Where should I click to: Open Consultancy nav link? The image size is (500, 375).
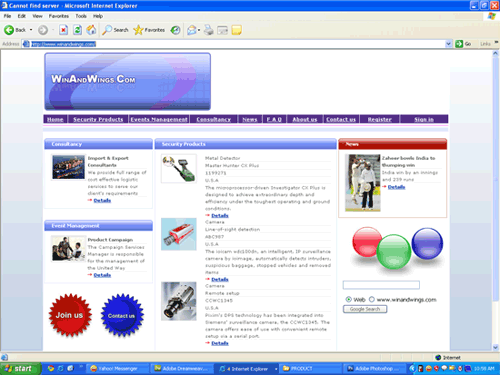214,119
